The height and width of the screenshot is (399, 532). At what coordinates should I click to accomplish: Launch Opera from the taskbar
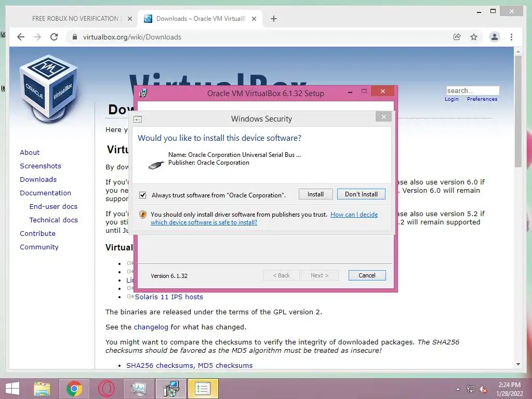[106, 389]
